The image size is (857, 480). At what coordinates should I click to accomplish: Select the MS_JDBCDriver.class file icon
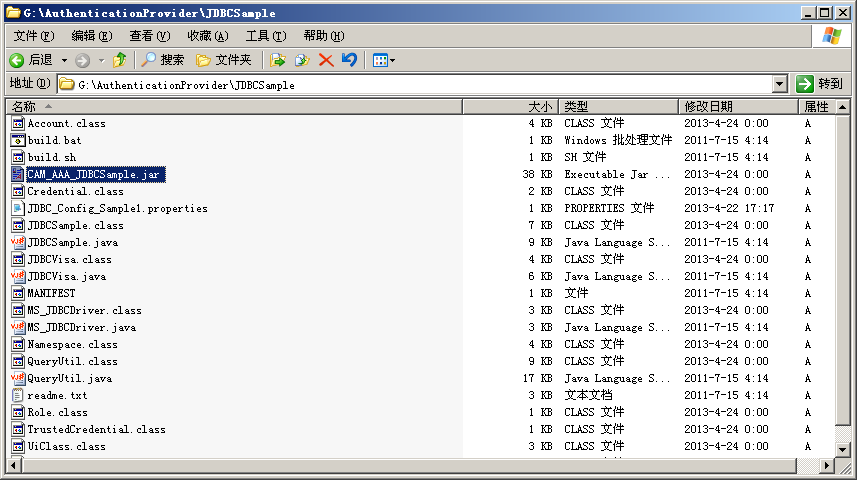click(18, 311)
